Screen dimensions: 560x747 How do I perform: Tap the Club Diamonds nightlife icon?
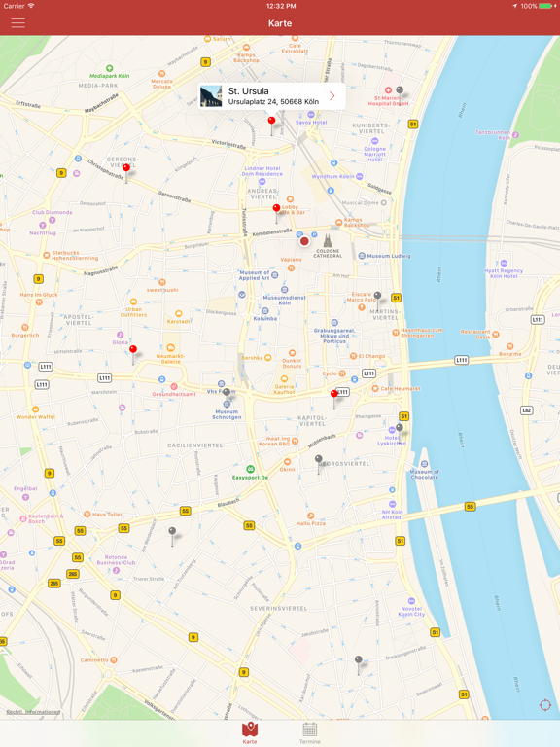(52, 220)
